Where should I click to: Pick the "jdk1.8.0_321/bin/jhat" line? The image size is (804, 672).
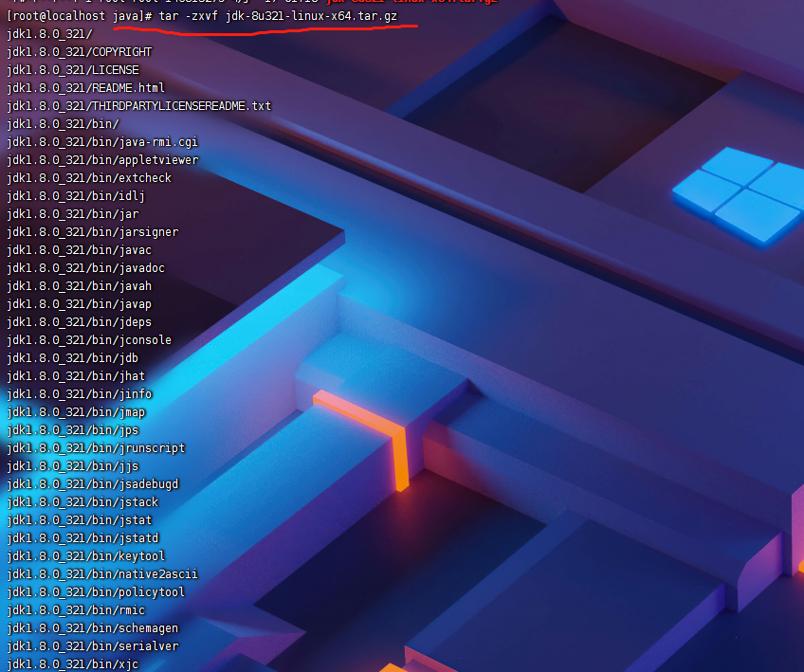(x=76, y=375)
